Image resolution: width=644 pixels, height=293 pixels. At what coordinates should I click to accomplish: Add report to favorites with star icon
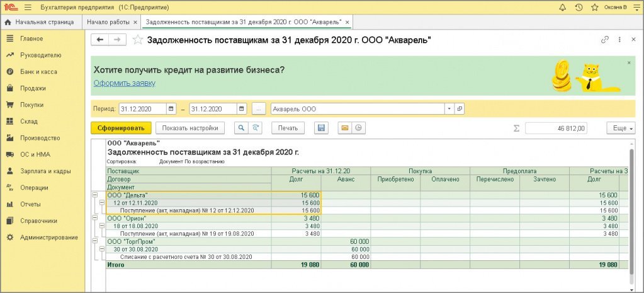pos(138,40)
